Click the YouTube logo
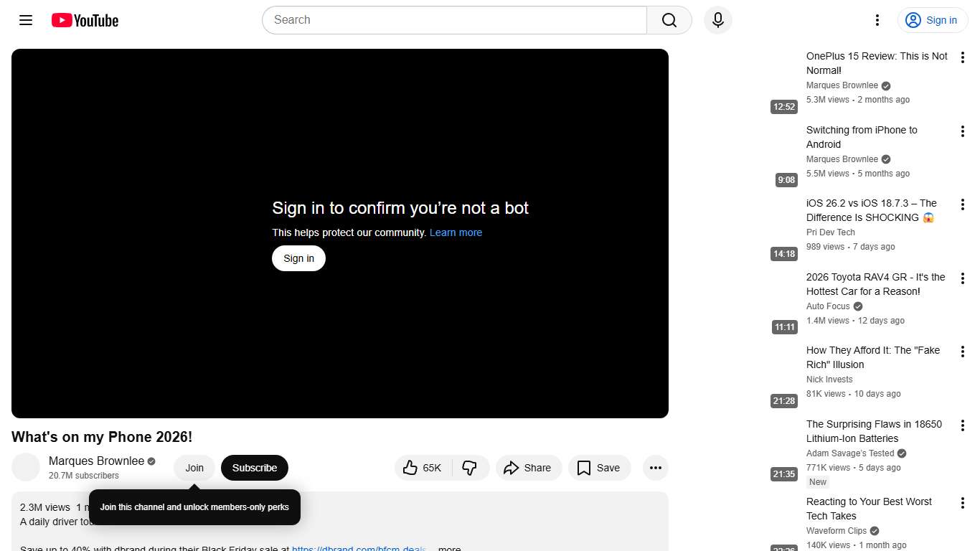Image resolution: width=980 pixels, height=551 pixels. 85,20
